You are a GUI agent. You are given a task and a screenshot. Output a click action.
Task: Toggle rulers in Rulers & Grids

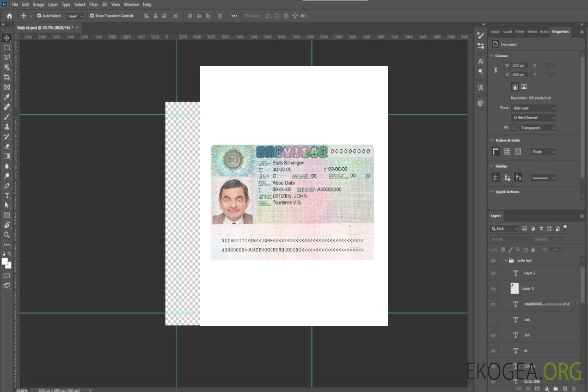[496, 151]
